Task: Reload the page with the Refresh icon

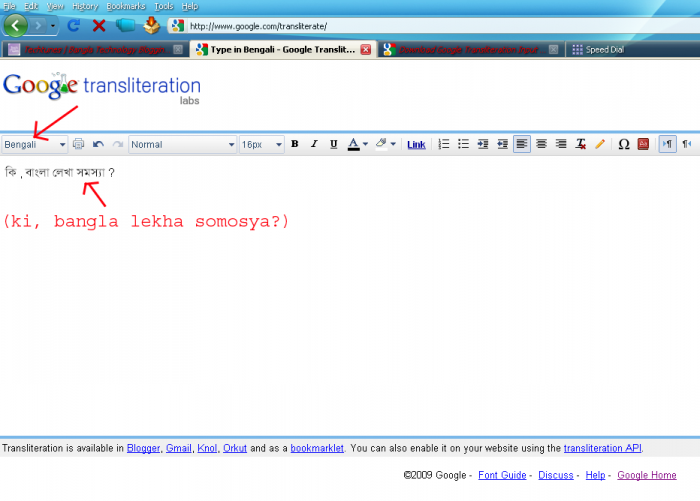Action: pos(74,25)
